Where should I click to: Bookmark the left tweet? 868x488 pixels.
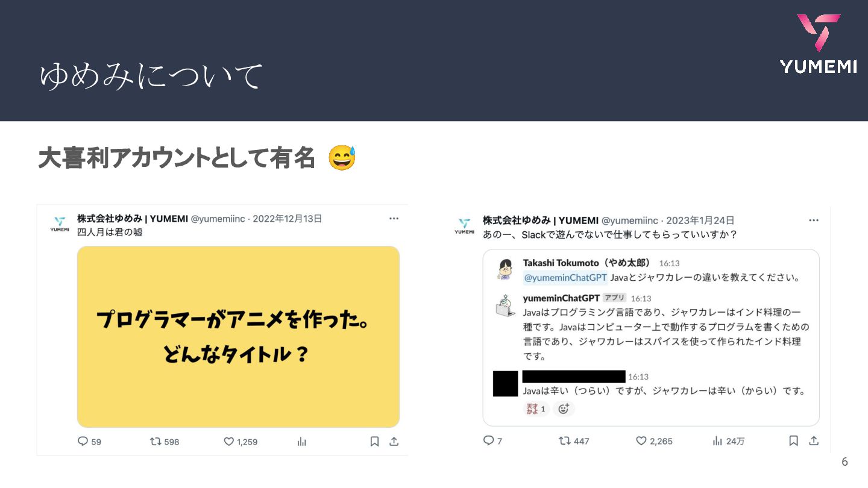[x=374, y=441]
